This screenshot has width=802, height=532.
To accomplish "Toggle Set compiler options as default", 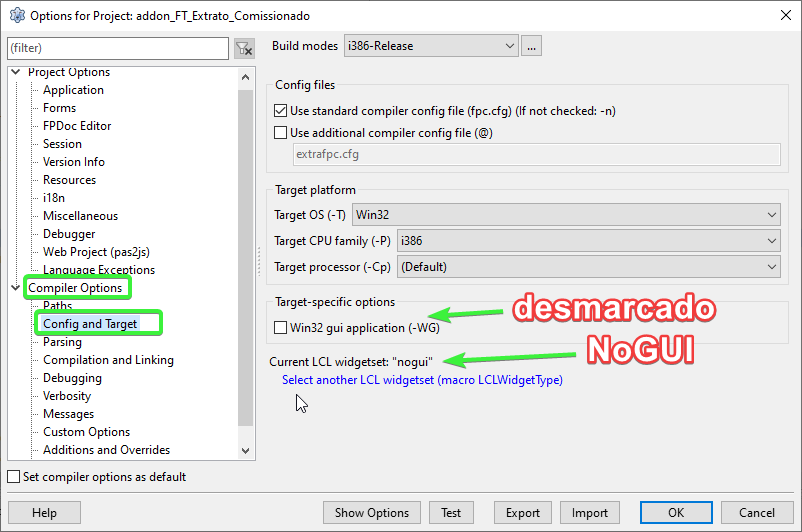I will (14, 477).
